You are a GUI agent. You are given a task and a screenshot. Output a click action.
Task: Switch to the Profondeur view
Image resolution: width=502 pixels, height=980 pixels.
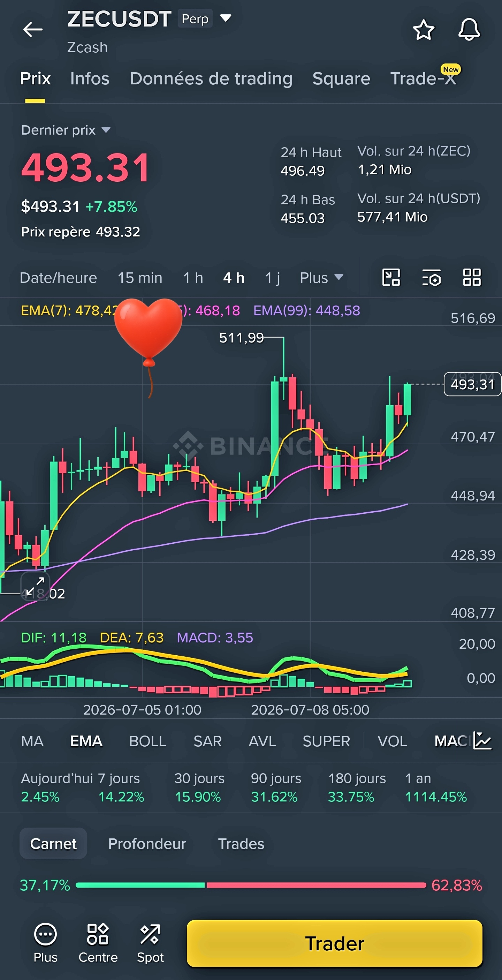point(147,843)
